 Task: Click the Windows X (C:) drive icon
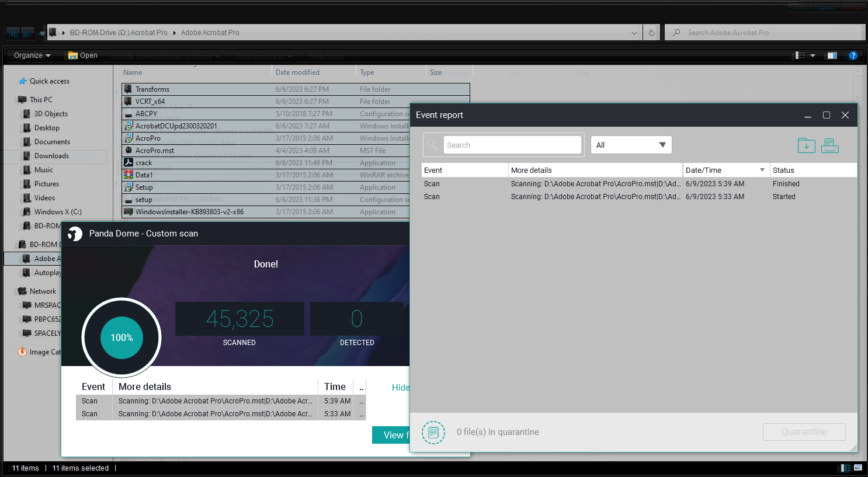coord(27,212)
